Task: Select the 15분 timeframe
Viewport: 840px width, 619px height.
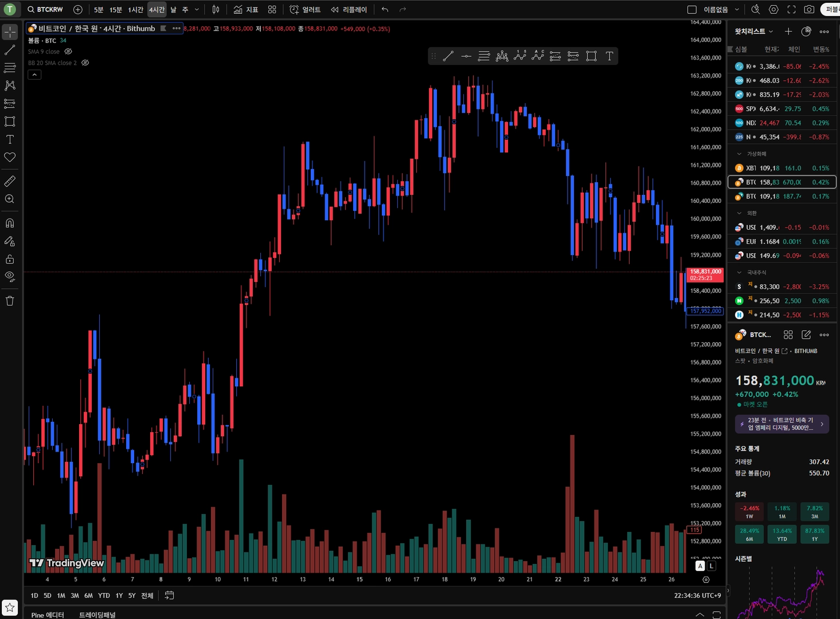Action: tap(116, 10)
